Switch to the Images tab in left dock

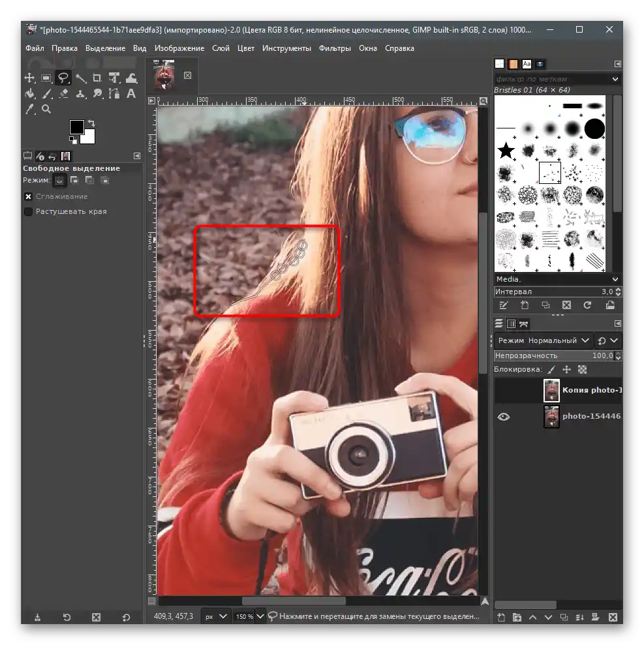tap(65, 156)
